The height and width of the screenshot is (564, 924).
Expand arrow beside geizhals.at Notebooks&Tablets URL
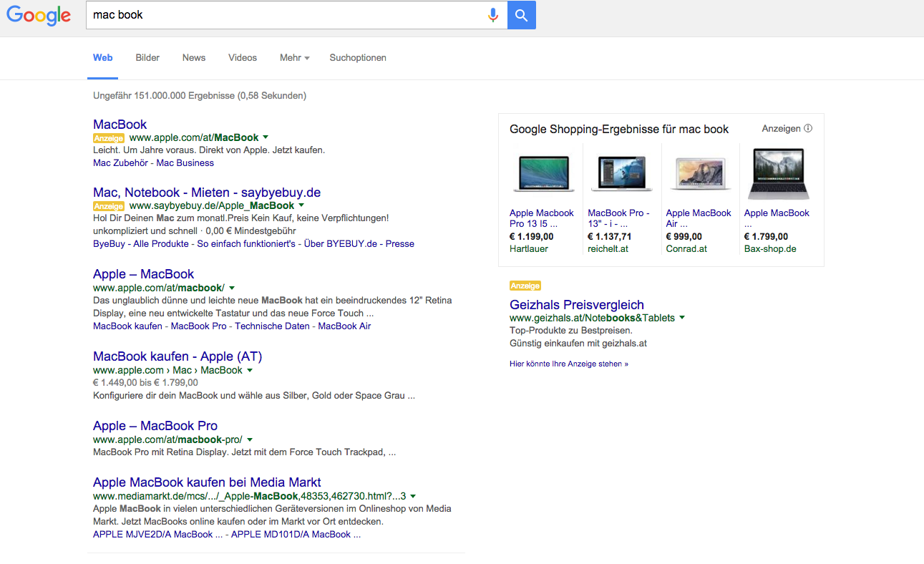pyautogui.click(x=682, y=318)
